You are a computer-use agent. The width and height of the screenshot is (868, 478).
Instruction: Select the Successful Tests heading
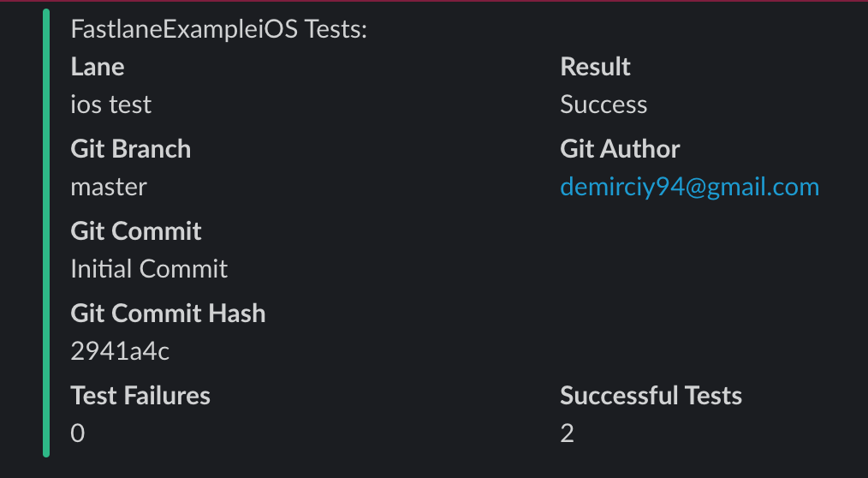pos(651,396)
